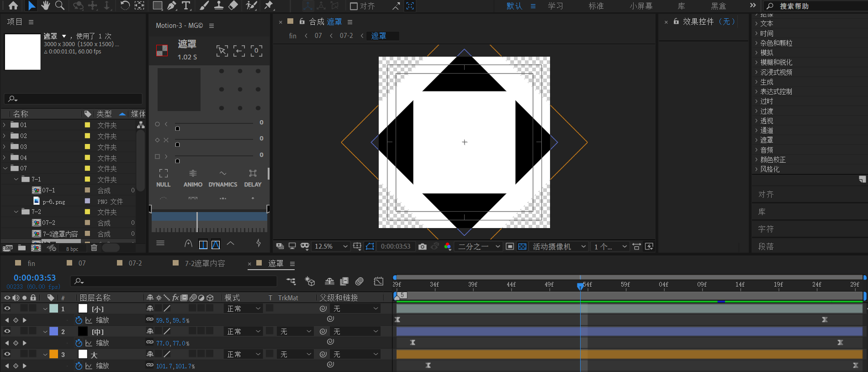The height and width of the screenshot is (372, 868).
Task: Click the draft 3D icon in timeline
Action: point(310,281)
